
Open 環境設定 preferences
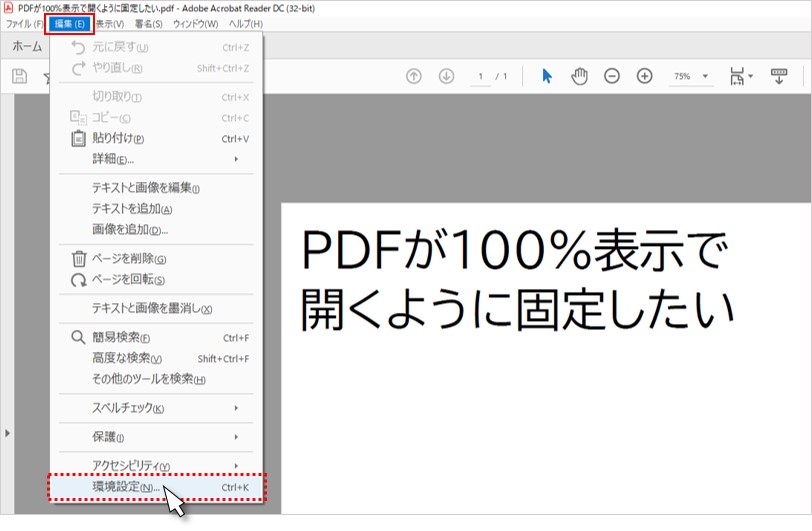point(157,487)
